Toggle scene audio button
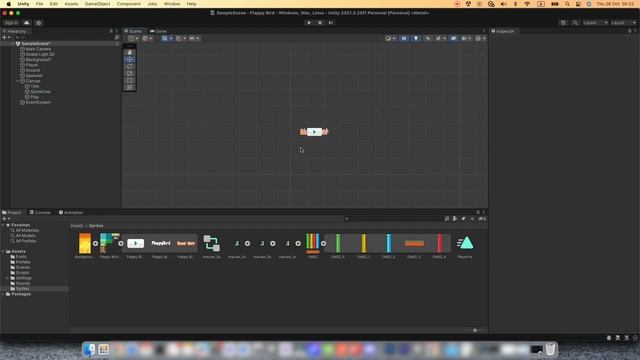 click(x=428, y=38)
